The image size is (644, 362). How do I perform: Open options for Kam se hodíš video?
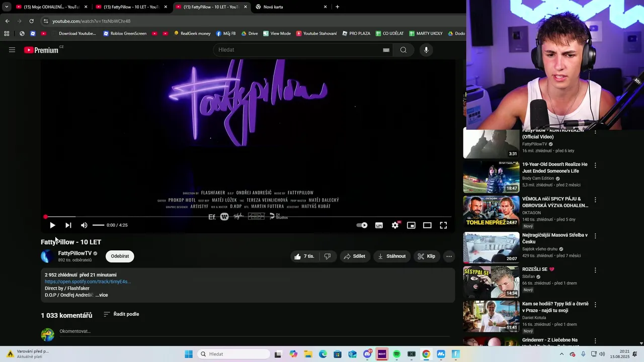595,305
